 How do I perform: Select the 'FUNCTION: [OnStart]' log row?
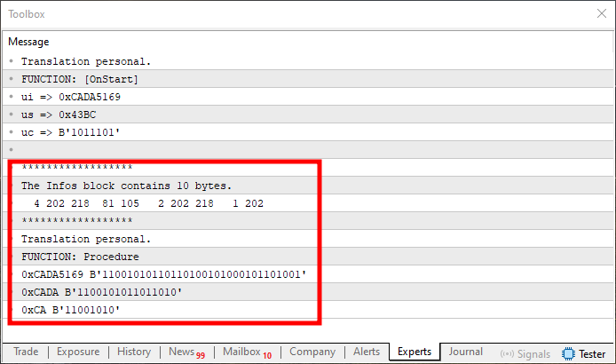308,79
